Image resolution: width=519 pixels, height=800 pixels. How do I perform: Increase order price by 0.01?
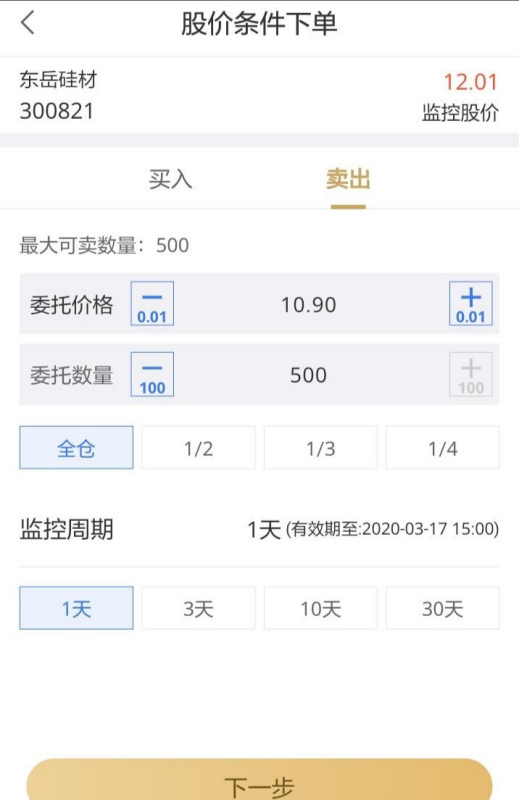tap(471, 304)
